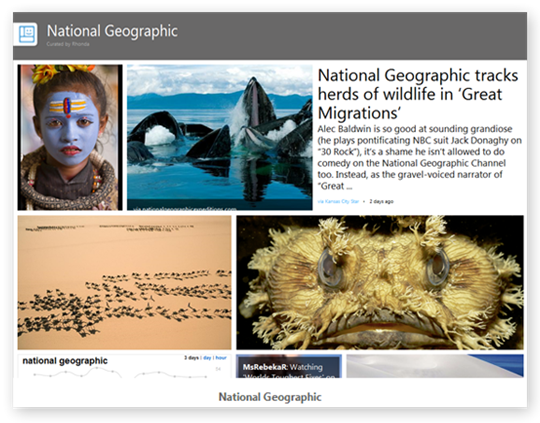540x423 pixels.
Task: Click the 'National Geographic' caption at bottom
Action: [270, 397]
